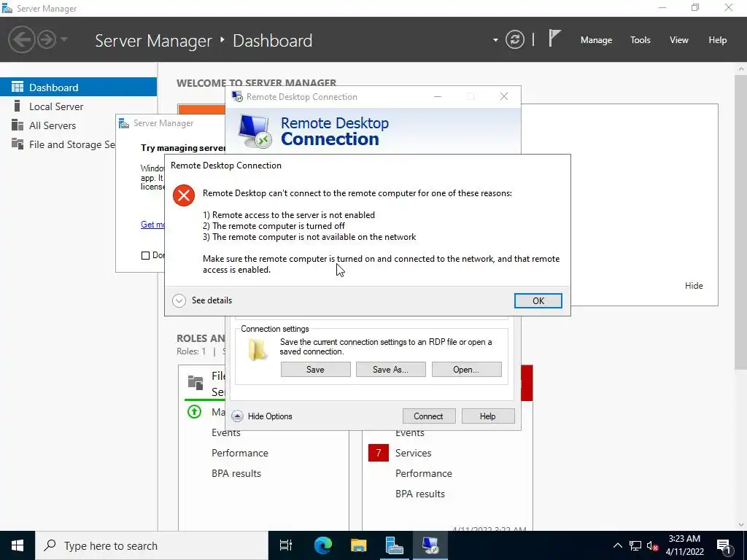Click muted volume tray icon

coord(652,545)
